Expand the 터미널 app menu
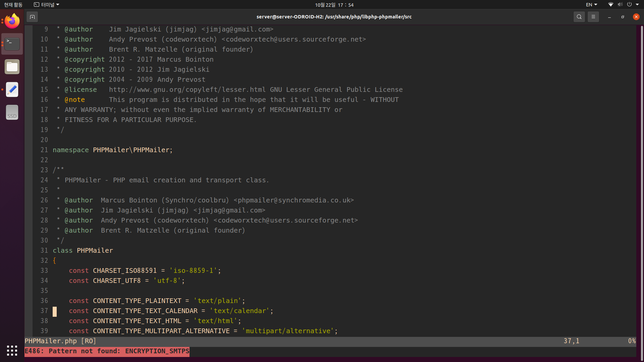 coord(47,5)
